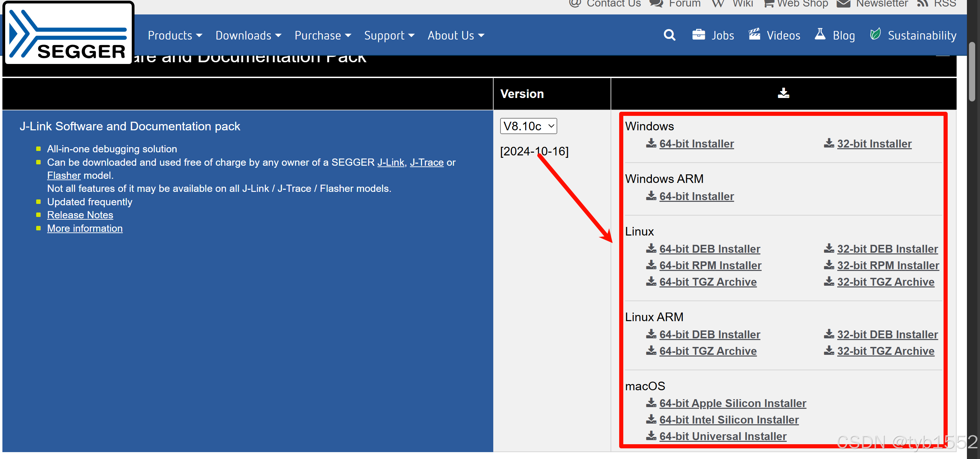Click download icon beside Linux ARM 32-bit TGZ Archive

pyautogui.click(x=829, y=351)
